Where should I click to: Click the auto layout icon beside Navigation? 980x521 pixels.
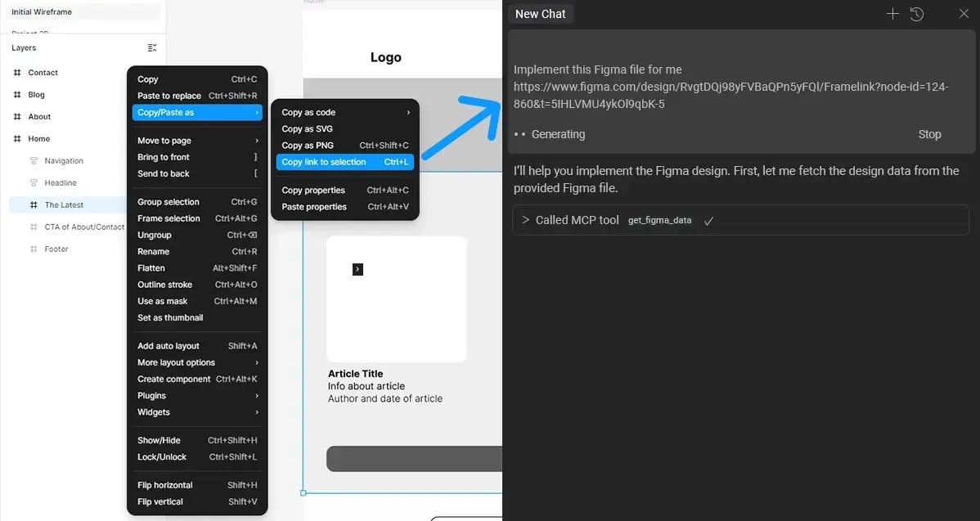[x=34, y=161]
